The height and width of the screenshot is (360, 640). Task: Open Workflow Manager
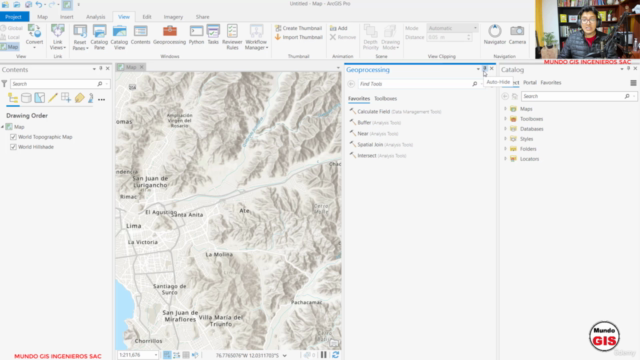[x=256, y=37]
